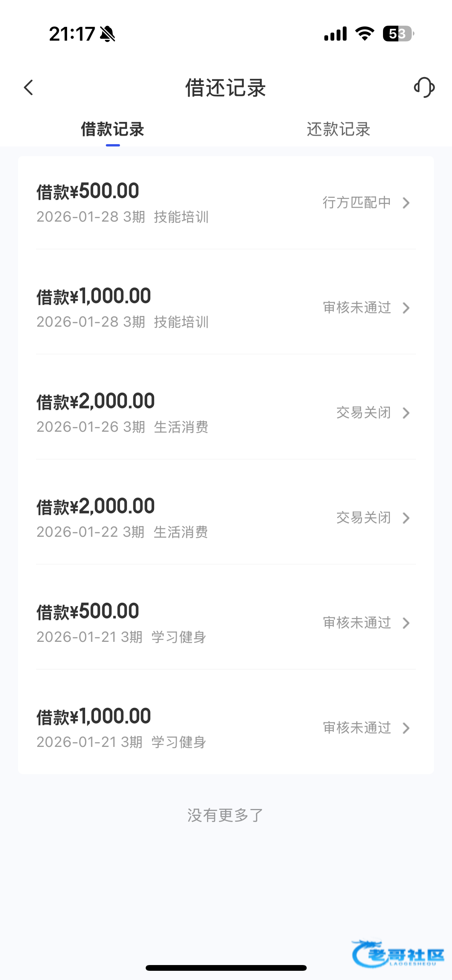
Task: Select the 借款记录 tab
Action: point(112,129)
